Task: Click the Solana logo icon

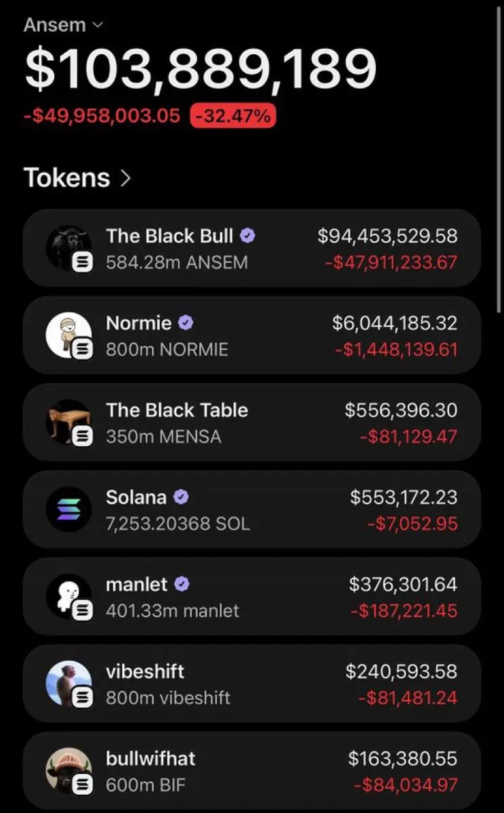Action: 68,509
